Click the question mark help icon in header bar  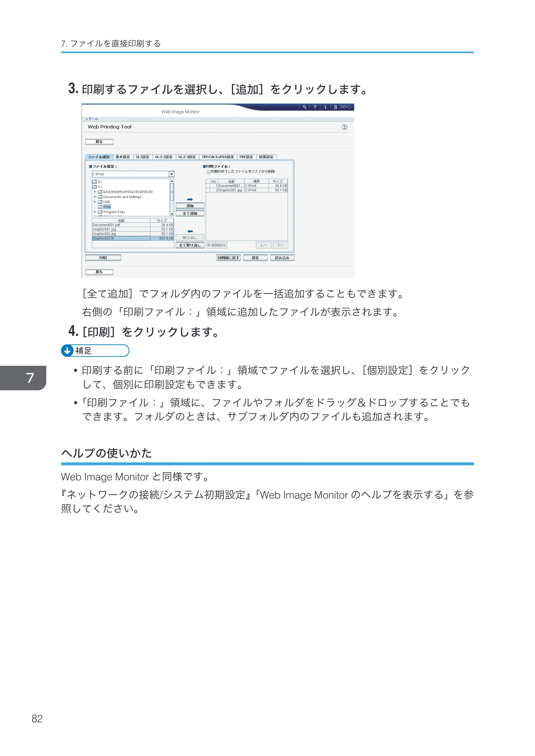315,107
